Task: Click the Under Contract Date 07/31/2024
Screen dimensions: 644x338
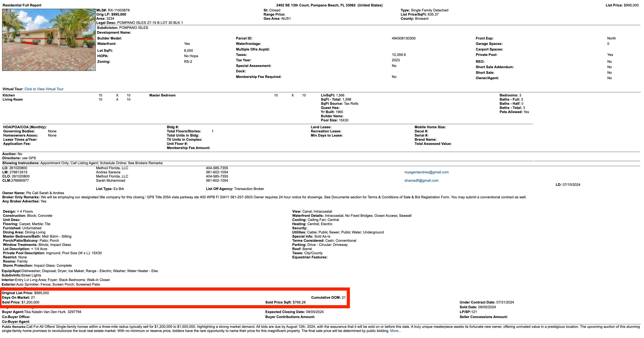Action: click(505, 302)
